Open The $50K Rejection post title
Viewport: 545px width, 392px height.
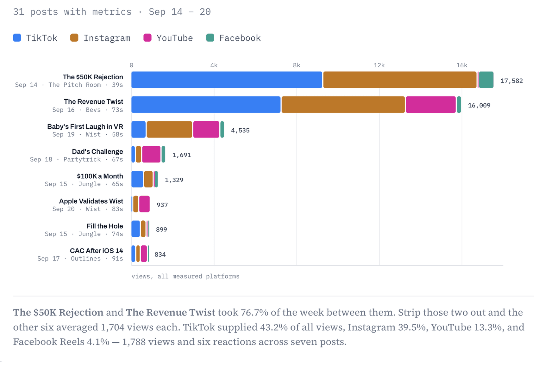(x=93, y=77)
